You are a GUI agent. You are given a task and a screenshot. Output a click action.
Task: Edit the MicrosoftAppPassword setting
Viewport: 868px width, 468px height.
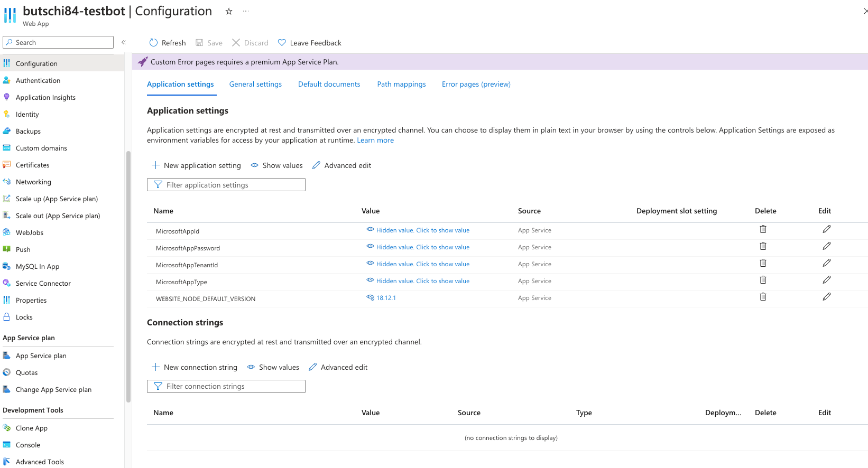coord(827,246)
